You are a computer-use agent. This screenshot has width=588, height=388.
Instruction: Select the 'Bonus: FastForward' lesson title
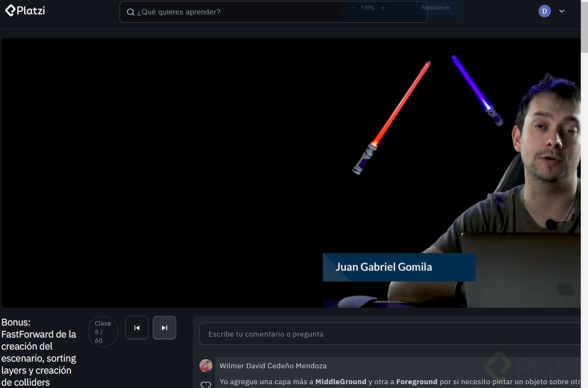(39, 352)
